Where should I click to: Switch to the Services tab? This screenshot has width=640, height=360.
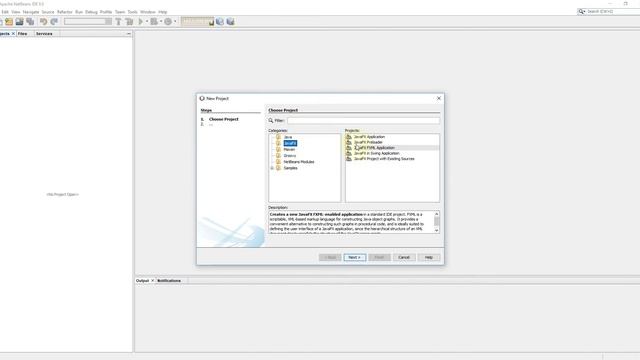coord(44,33)
